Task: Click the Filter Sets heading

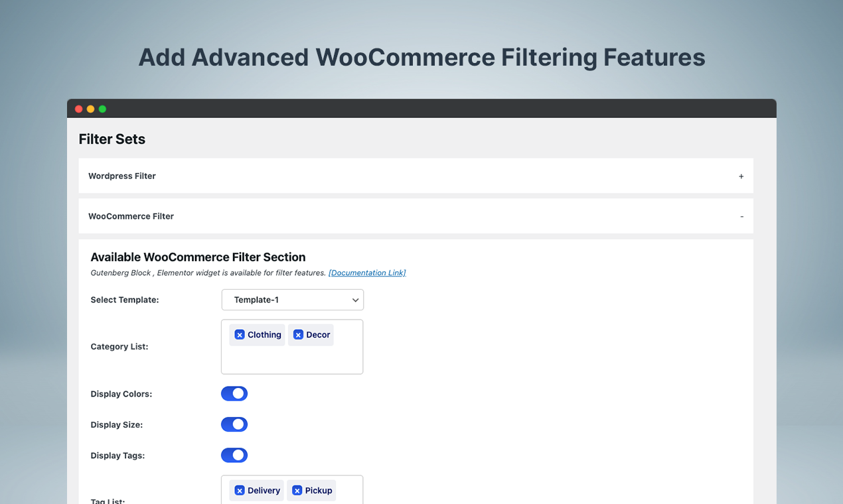Action: tap(112, 139)
